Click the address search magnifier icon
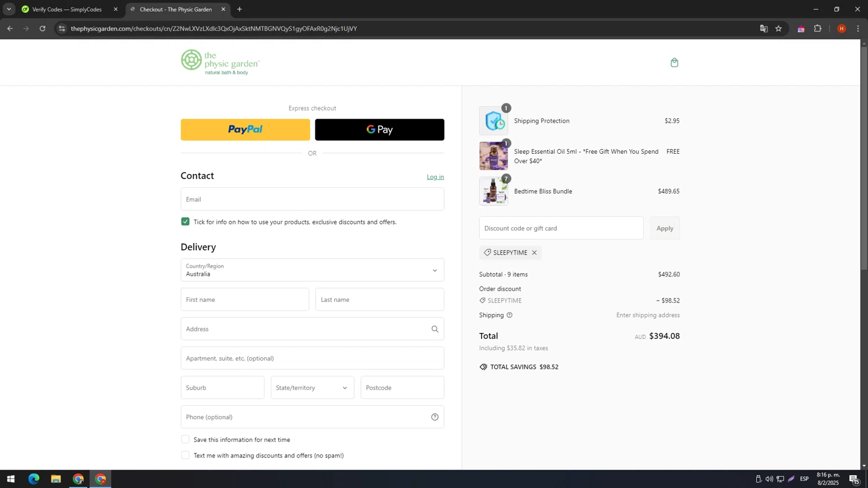Image resolution: width=868 pixels, height=488 pixels. [435, 329]
